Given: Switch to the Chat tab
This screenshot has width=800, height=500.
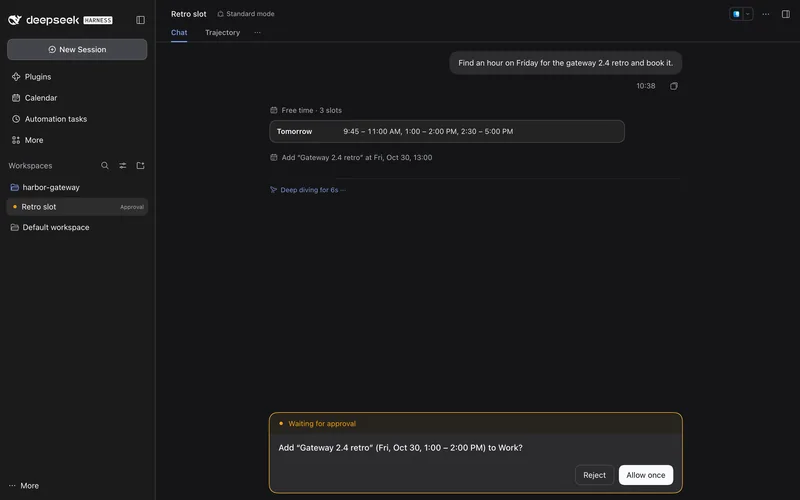Looking at the screenshot, I should click(x=179, y=33).
